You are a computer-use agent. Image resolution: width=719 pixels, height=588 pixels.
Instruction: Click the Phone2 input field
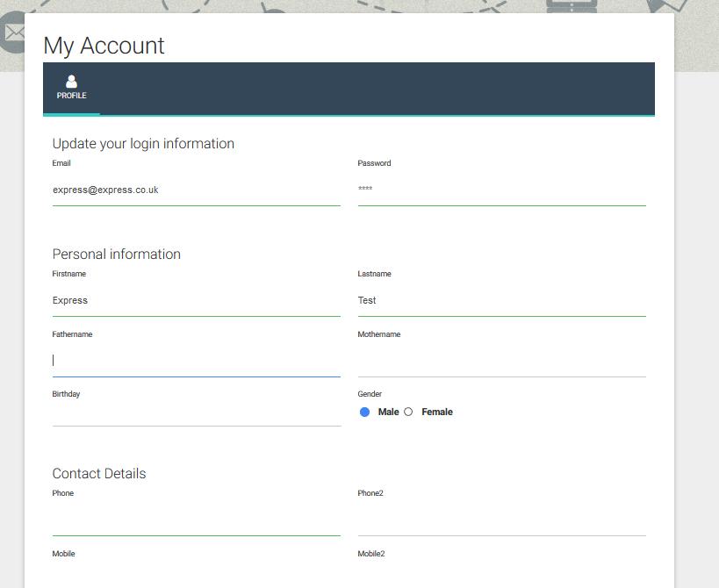point(501,520)
